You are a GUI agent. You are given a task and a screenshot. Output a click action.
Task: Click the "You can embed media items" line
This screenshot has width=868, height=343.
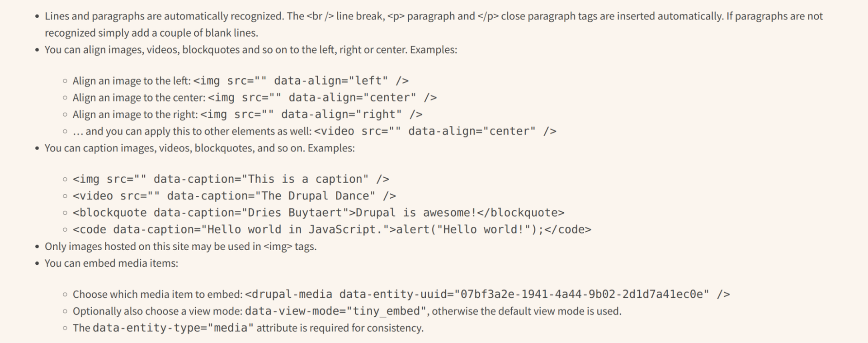point(111,263)
